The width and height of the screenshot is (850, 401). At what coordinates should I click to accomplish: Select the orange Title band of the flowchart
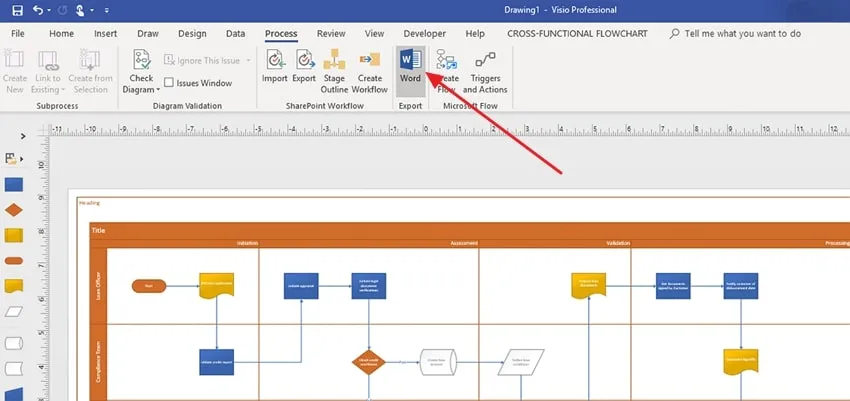click(x=469, y=230)
